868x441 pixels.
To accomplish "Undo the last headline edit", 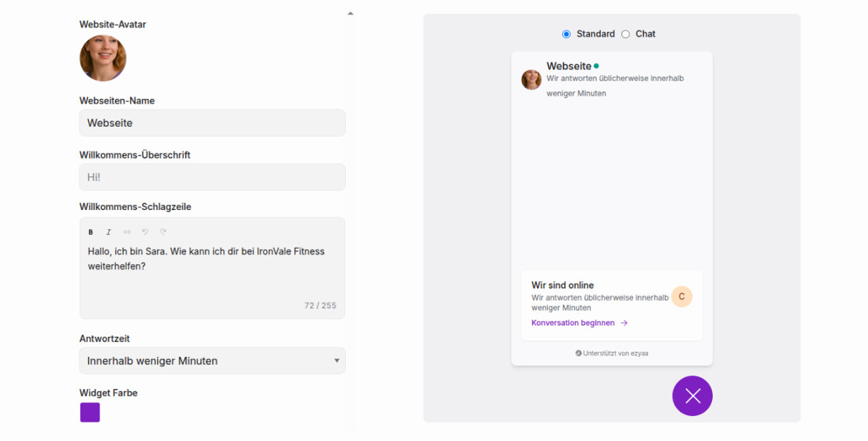I will point(144,232).
